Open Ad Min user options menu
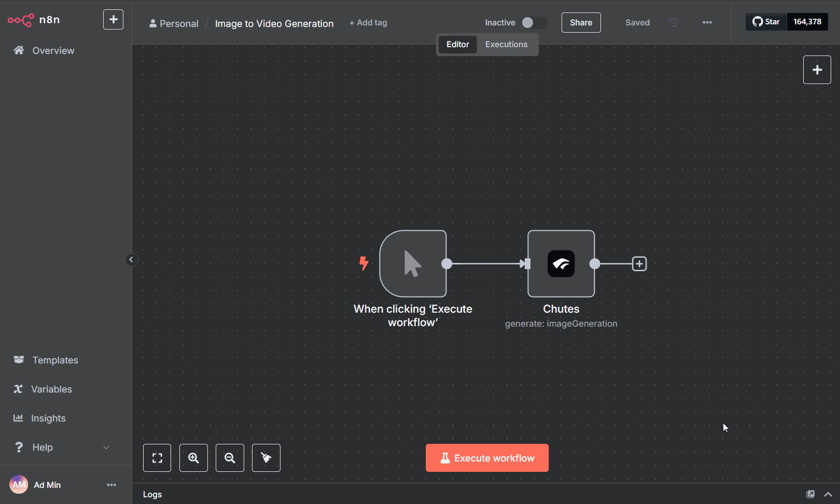Viewport: 840px width, 504px height. [x=111, y=485]
